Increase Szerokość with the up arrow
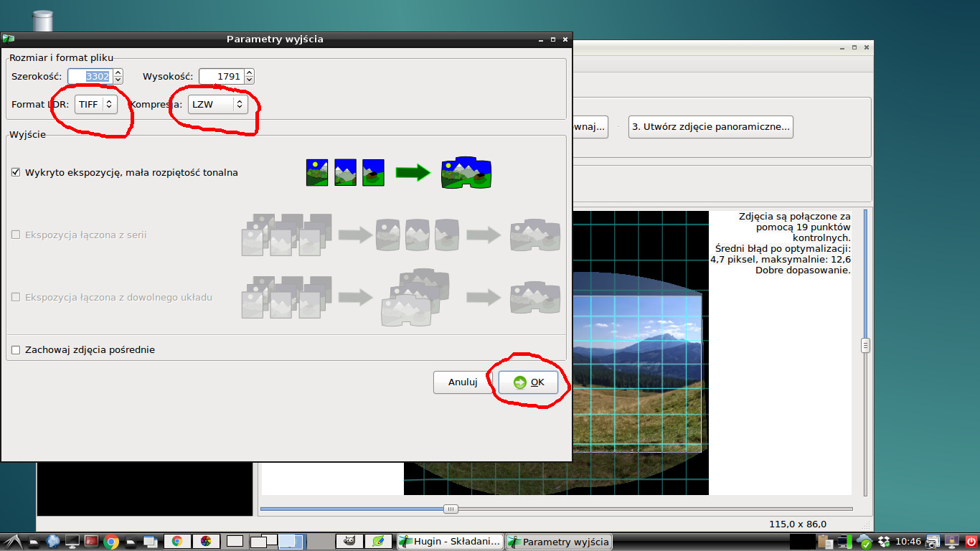The height and width of the screenshot is (551, 980). point(118,72)
